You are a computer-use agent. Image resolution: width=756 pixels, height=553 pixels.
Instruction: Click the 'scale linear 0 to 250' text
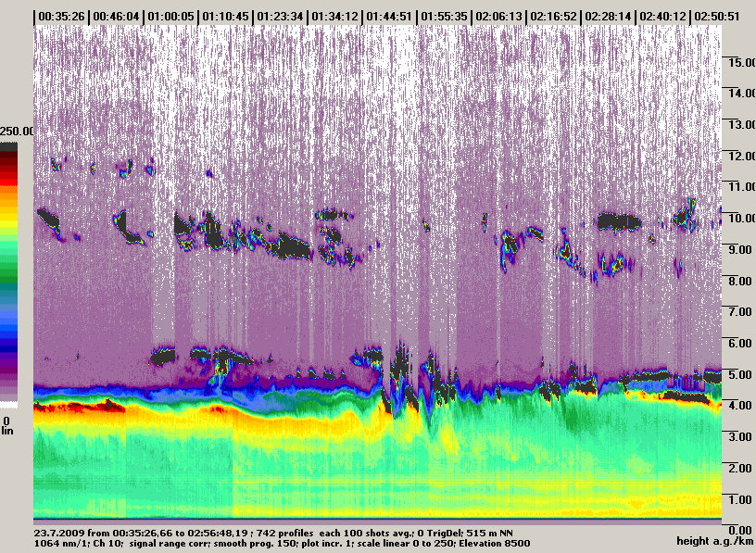coord(408,544)
